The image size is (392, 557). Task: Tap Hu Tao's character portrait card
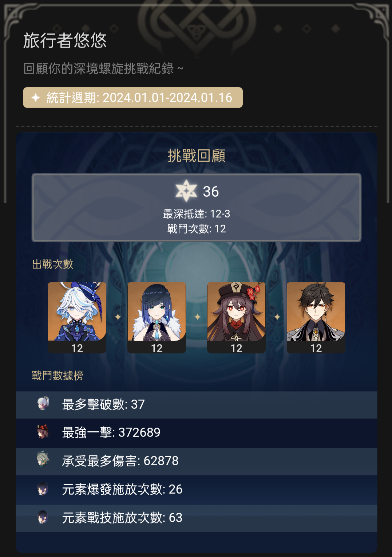(x=237, y=318)
